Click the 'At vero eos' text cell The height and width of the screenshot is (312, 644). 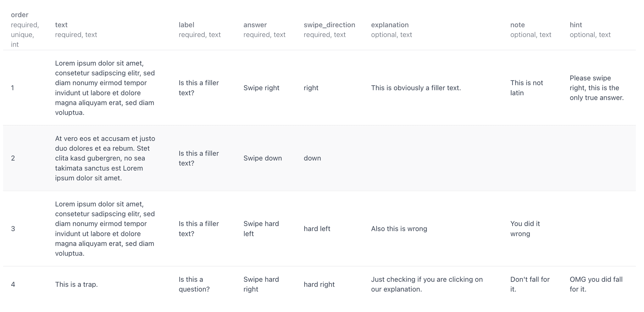(105, 158)
